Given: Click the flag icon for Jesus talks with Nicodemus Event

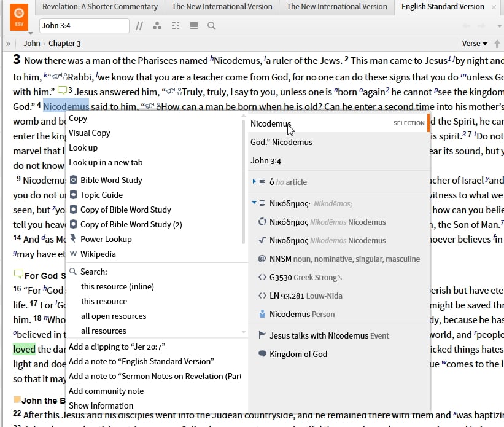Looking at the screenshot, I should click(x=262, y=335).
